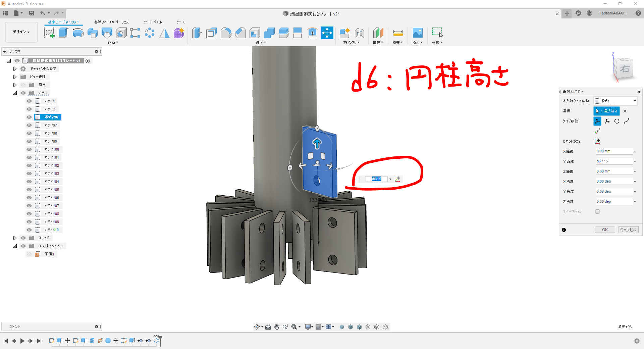Select the Extrude tool
The width and height of the screenshot is (644, 349).
pyautogui.click(x=63, y=33)
